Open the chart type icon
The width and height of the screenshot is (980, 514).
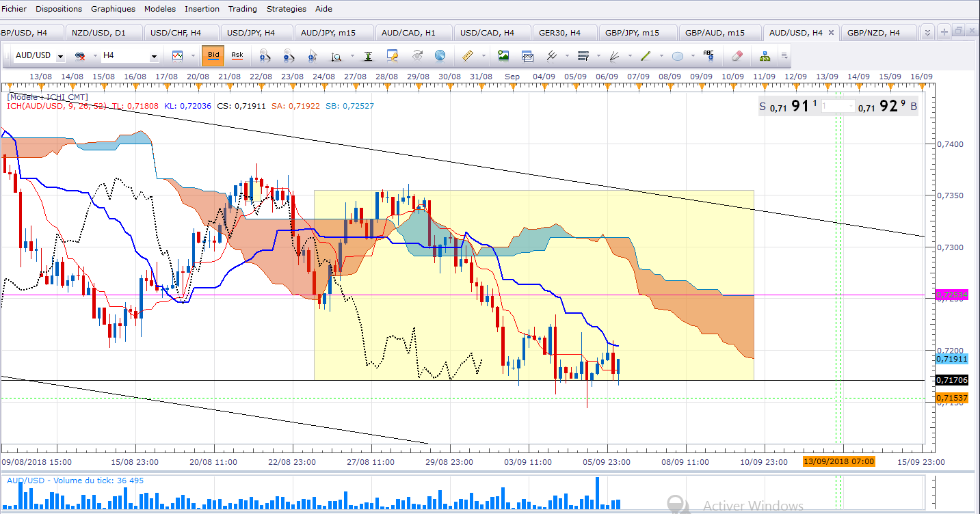tap(177, 55)
